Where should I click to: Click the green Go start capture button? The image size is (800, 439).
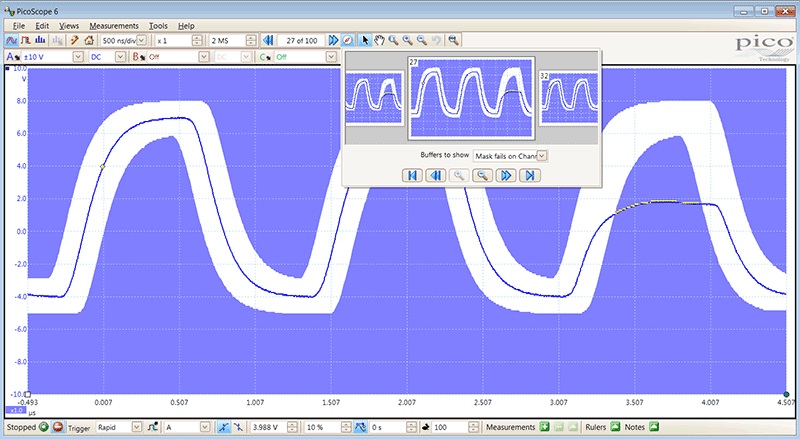pos(44,428)
